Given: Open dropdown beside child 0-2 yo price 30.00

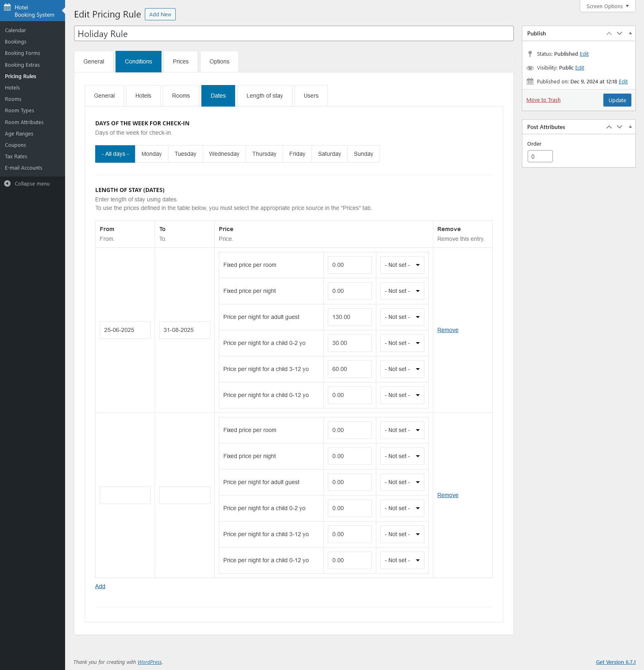Looking at the screenshot, I should [402, 343].
